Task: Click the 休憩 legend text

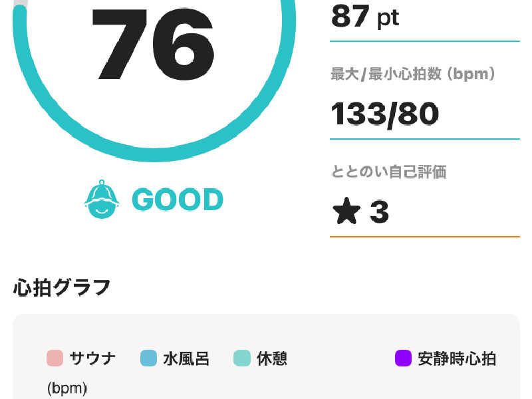Action: click(272, 358)
